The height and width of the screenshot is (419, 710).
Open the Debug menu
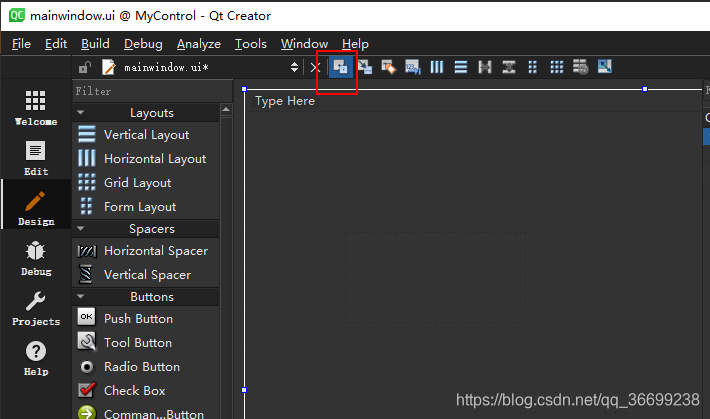pyautogui.click(x=143, y=44)
